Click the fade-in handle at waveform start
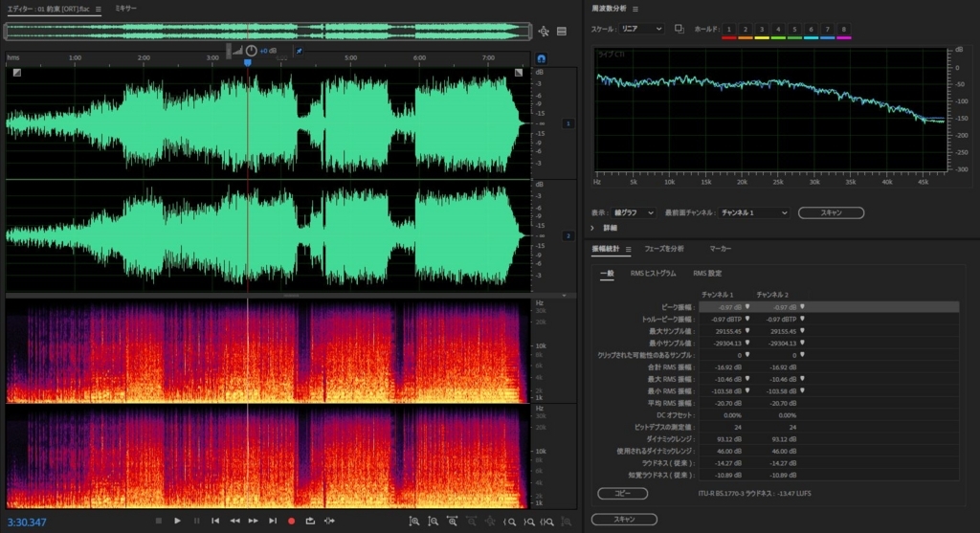Screen dimensions: 980x533 17,73
